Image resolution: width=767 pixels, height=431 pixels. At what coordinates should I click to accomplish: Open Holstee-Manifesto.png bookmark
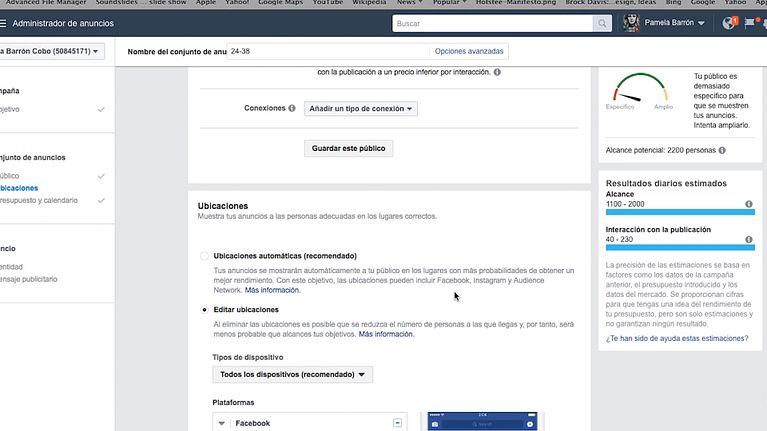click(x=516, y=2)
